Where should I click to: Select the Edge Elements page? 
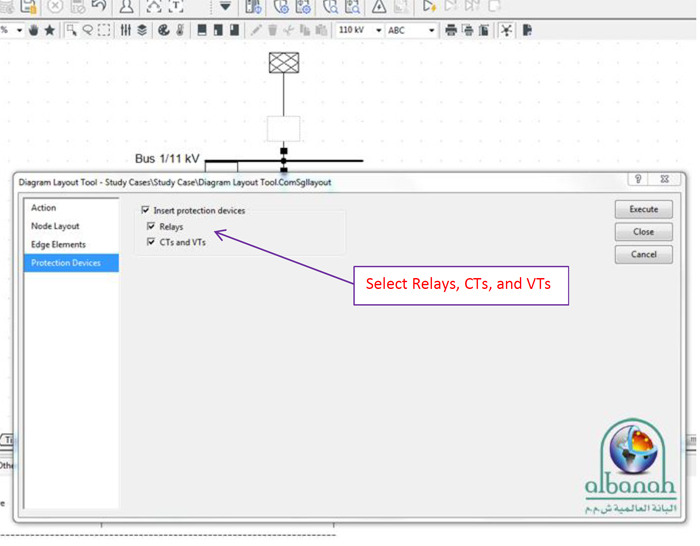58,245
